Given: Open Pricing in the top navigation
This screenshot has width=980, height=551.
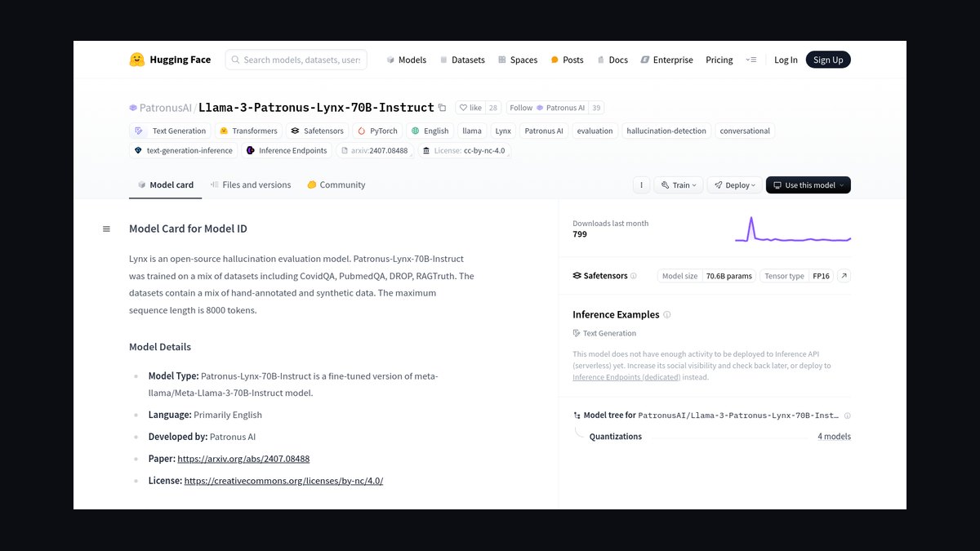Looking at the screenshot, I should click(719, 60).
